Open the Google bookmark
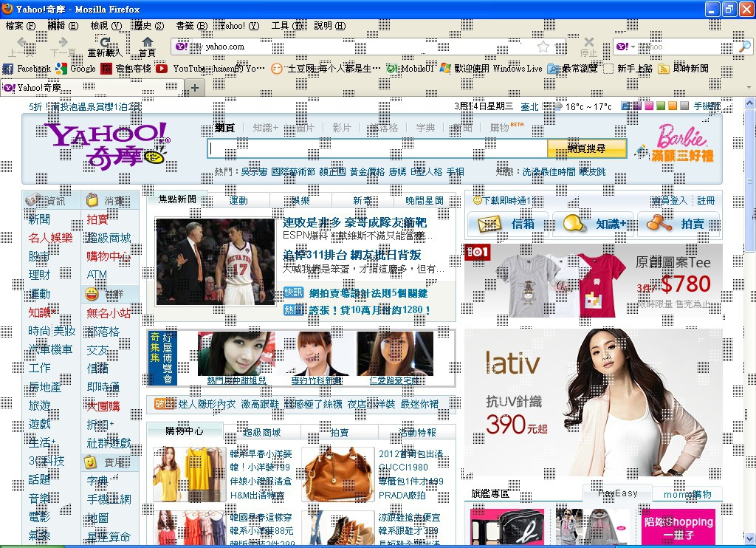 click(76, 69)
